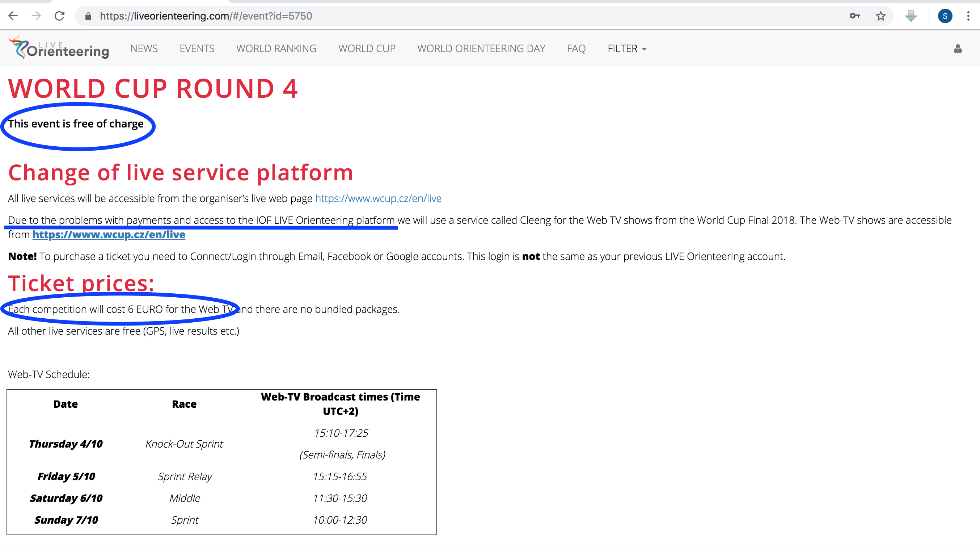Open Chrome profile avatar S
Screen dimensions: 980x549
click(945, 16)
